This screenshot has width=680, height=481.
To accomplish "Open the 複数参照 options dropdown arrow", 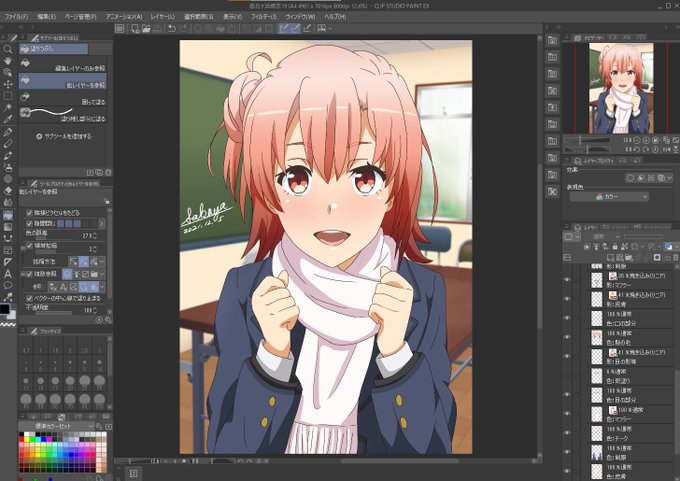I will [102, 274].
